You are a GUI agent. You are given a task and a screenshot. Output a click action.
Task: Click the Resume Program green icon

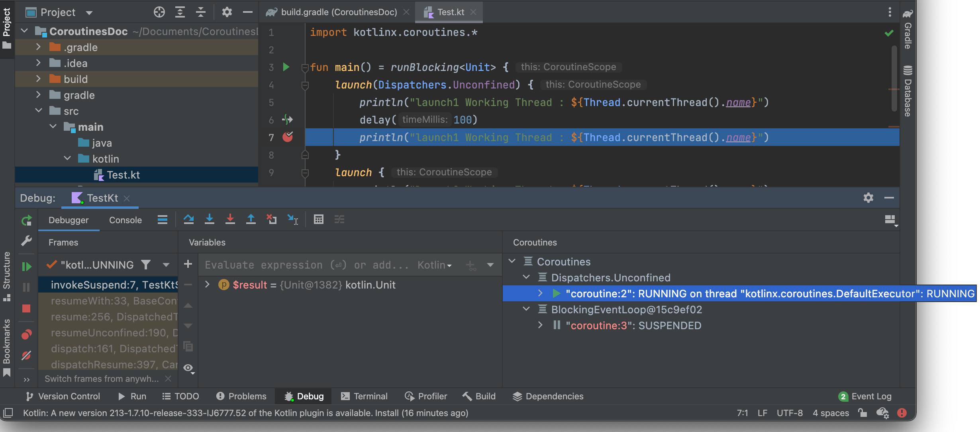(26, 266)
